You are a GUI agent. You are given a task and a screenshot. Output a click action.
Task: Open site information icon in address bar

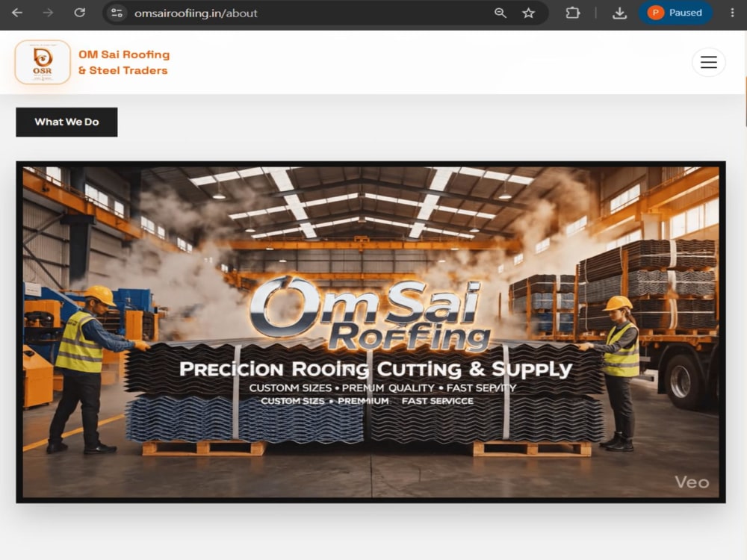pyautogui.click(x=117, y=13)
